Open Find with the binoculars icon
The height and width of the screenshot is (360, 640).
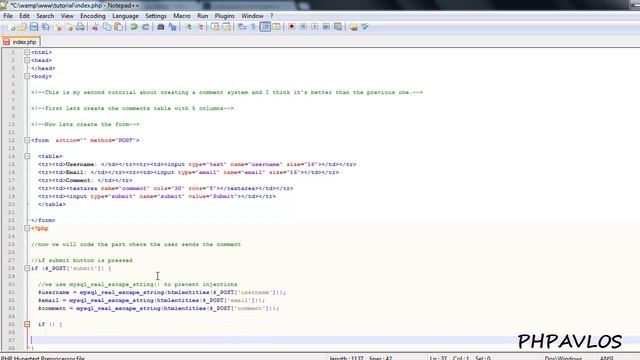[x=160, y=27]
